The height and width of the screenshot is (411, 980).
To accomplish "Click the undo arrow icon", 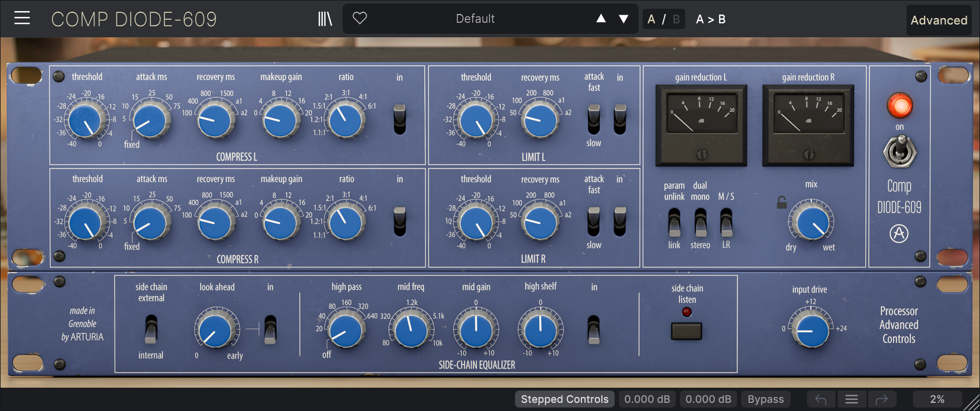I will 821,399.
